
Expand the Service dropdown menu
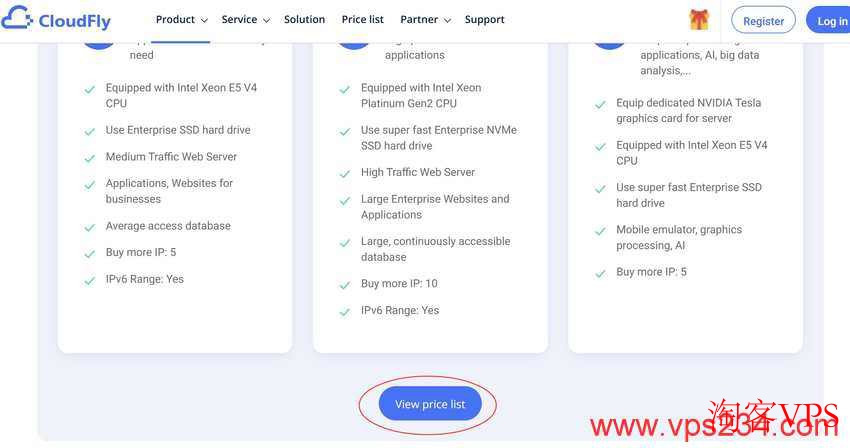(246, 20)
